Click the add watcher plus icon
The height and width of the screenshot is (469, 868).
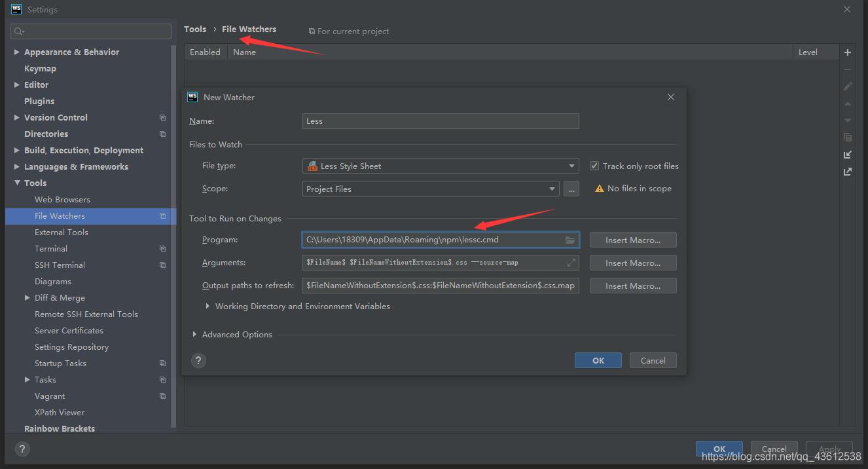848,52
